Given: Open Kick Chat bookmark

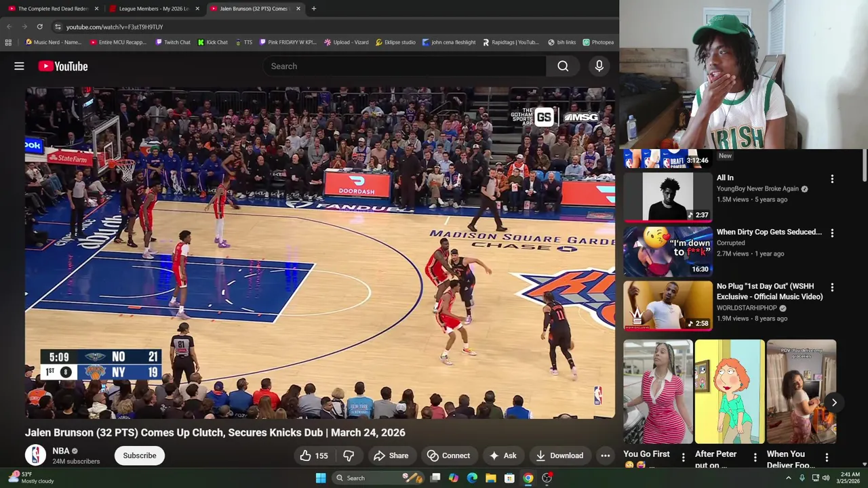Looking at the screenshot, I should coord(213,42).
